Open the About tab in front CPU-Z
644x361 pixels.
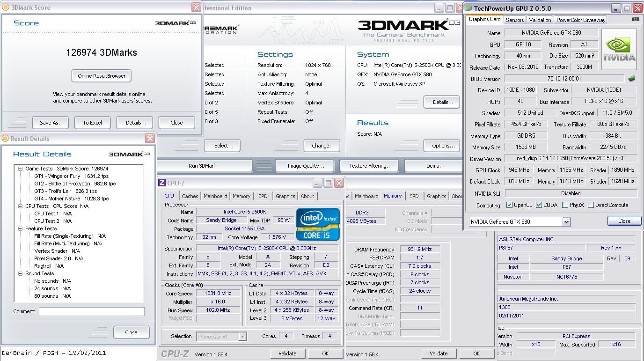(x=307, y=196)
